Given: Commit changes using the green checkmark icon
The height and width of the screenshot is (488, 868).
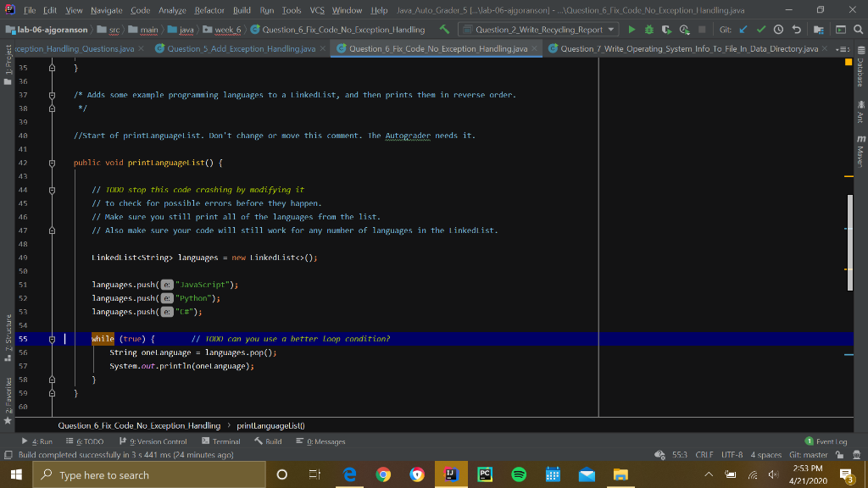Looking at the screenshot, I should click(x=761, y=28).
